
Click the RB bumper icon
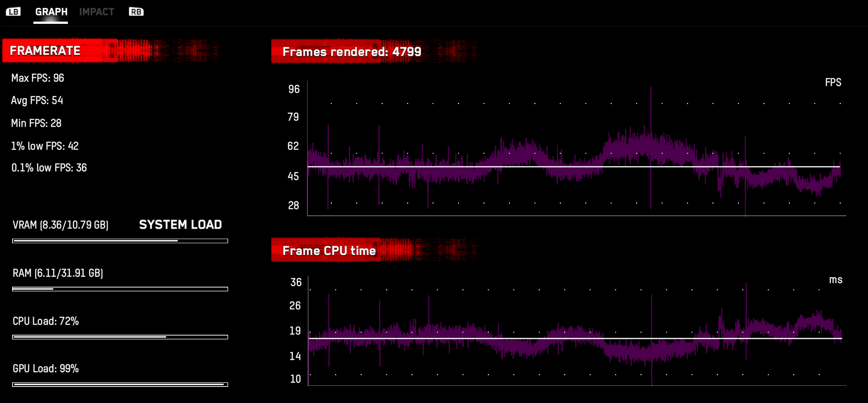click(x=136, y=12)
